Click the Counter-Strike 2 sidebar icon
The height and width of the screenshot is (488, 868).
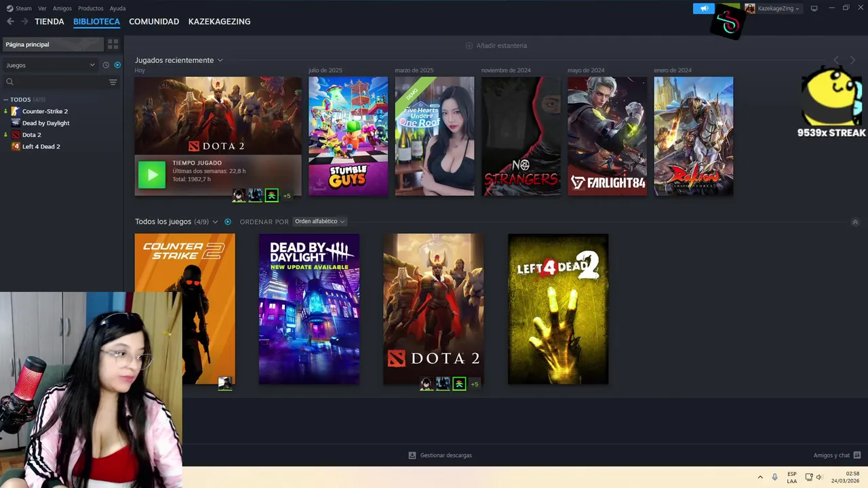click(x=16, y=111)
